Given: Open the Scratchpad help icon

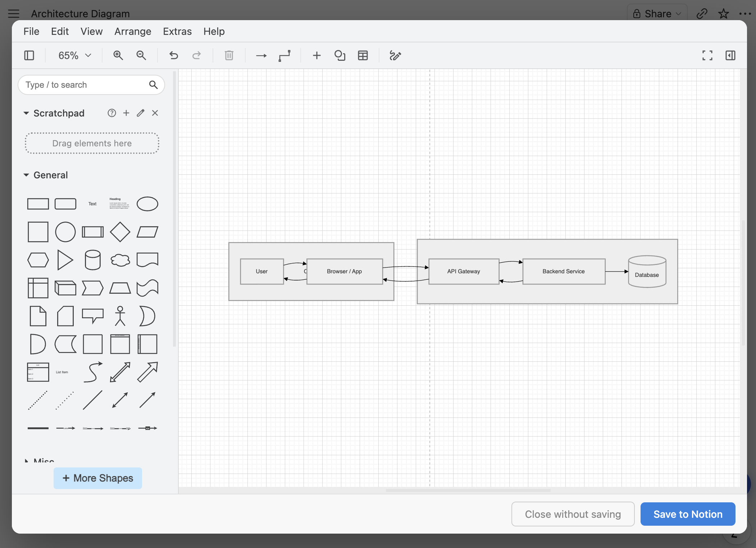Looking at the screenshot, I should click(x=112, y=113).
